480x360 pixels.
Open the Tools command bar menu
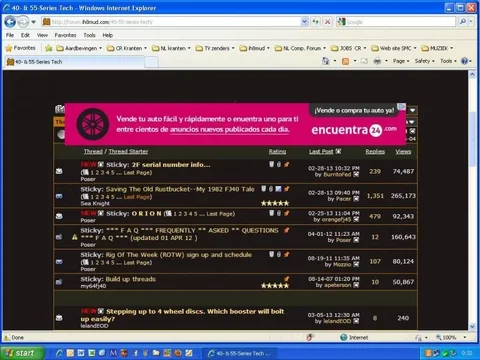(x=448, y=61)
